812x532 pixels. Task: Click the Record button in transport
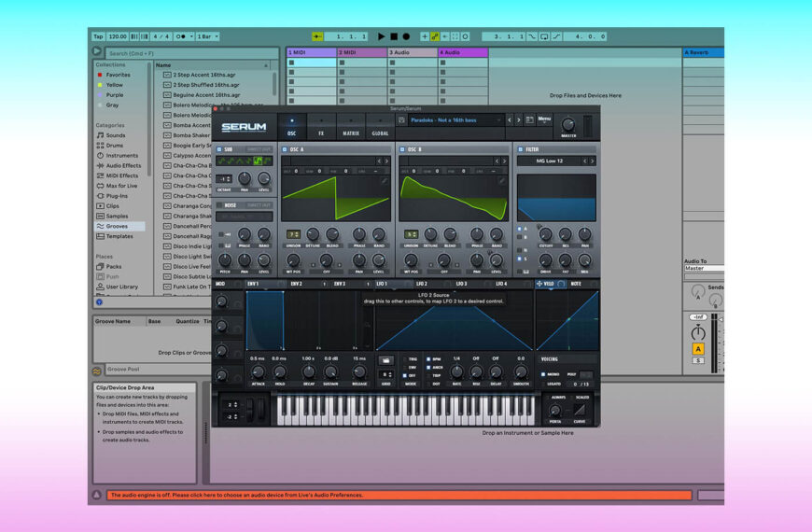click(407, 36)
